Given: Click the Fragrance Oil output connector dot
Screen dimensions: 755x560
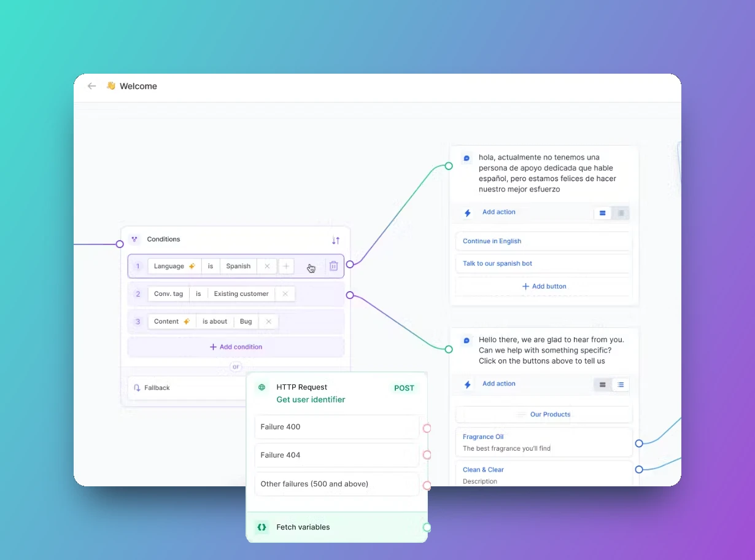Looking at the screenshot, I should [x=639, y=443].
